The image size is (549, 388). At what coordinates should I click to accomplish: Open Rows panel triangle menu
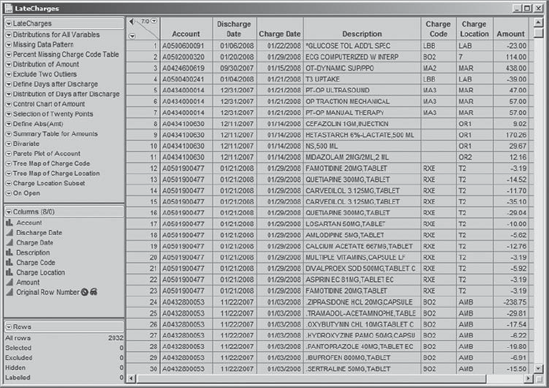[x=9, y=327]
